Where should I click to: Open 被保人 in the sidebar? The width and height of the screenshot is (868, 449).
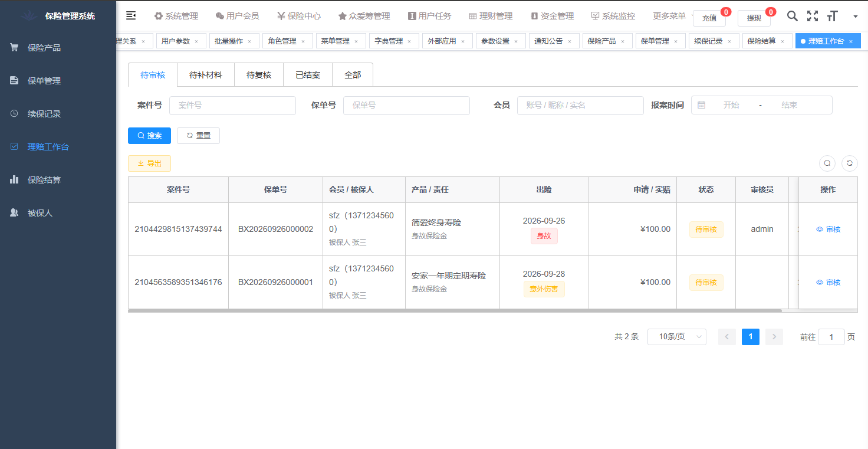click(58, 213)
